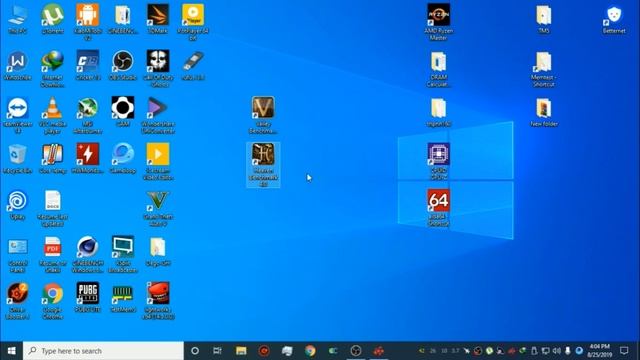The image size is (640, 360).
Task: Open the network icon in system tray
Action: [545, 351]
